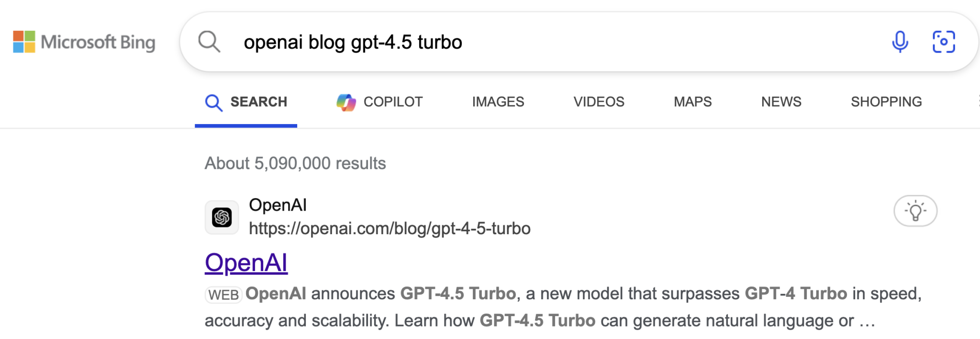
Task: Click the WEB label in result snippet
Action: [223, 294]
